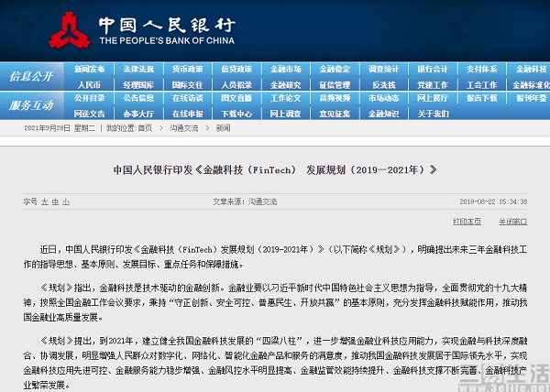Viewport: 550px width, 392px height.
Task: Go to 首页 in breadcrumb
Action: pos(145,128)
